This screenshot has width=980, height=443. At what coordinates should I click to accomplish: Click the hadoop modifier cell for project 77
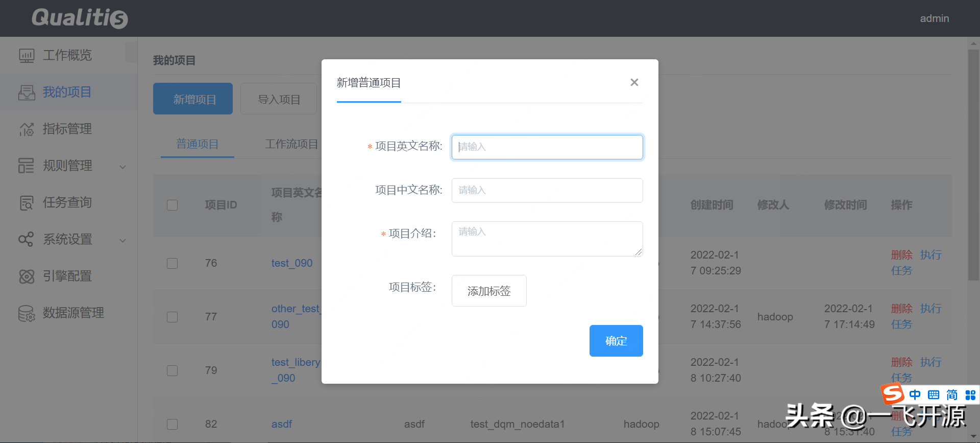coord(775,317)
